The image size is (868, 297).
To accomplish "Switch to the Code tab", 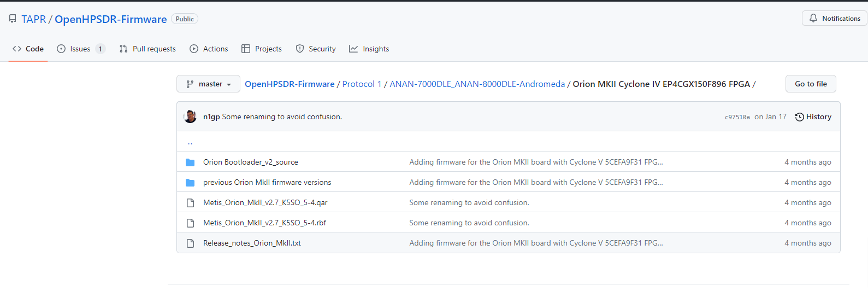I will pos(28,49).
